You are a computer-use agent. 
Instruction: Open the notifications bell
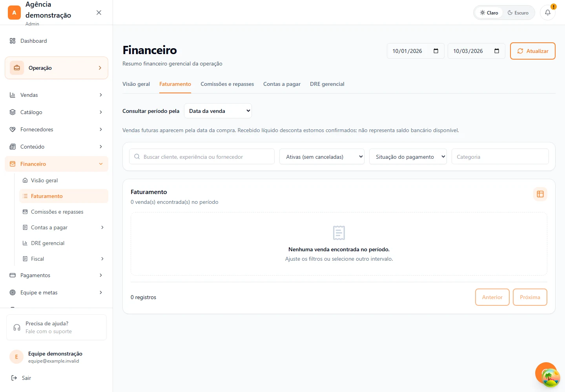(548, 13)
